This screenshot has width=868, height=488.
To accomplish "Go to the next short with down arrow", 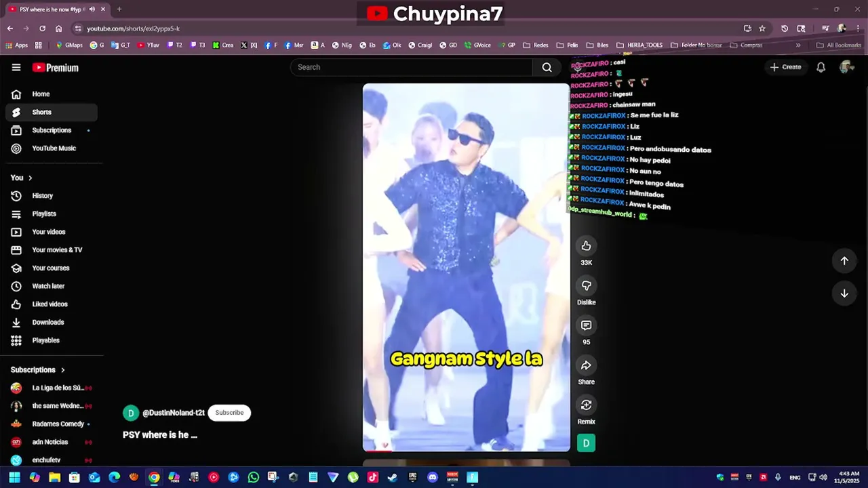I will (844, 293).
